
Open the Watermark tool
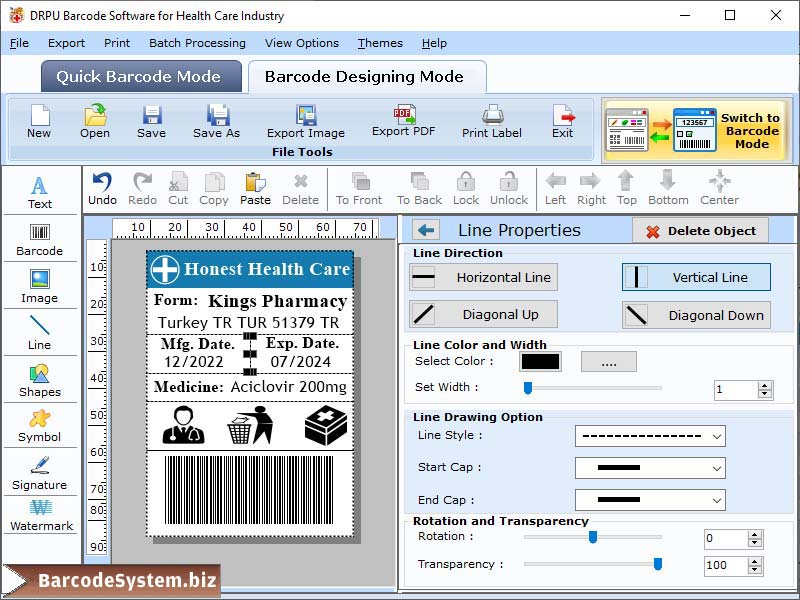click(x=40, y=520)
